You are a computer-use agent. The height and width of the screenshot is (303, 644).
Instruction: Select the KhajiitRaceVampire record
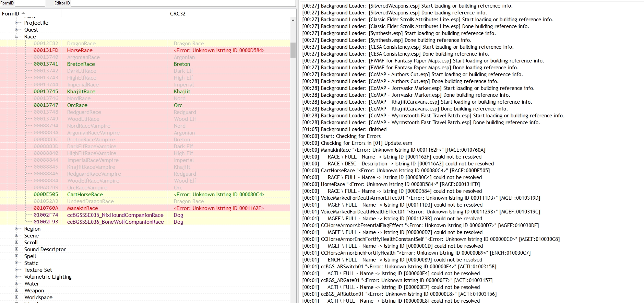coord(145,167)
